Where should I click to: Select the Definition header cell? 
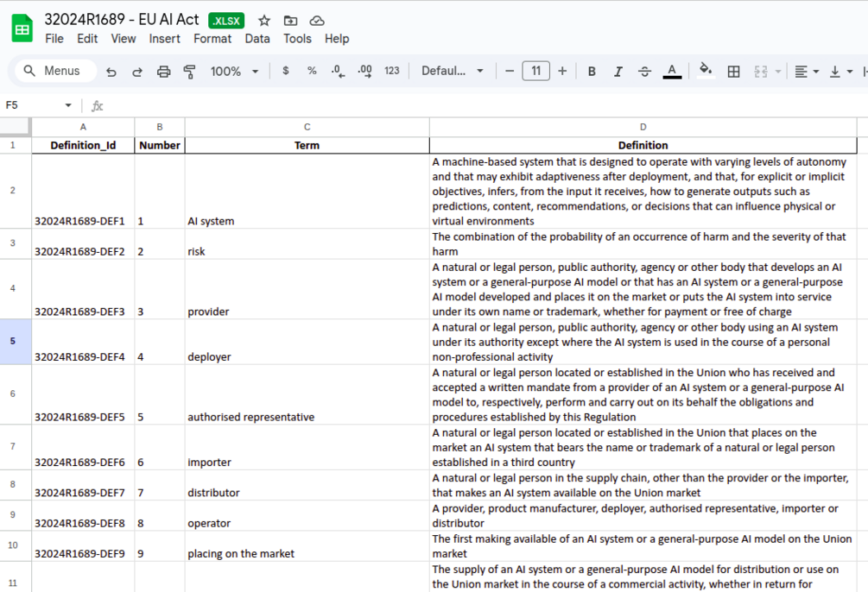click(x=643, y=146)
